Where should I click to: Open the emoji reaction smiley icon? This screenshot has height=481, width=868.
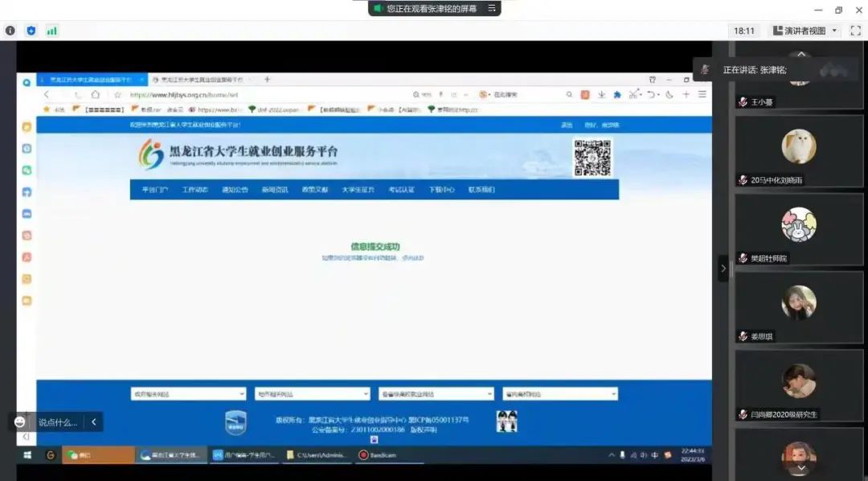click(20, 422)
